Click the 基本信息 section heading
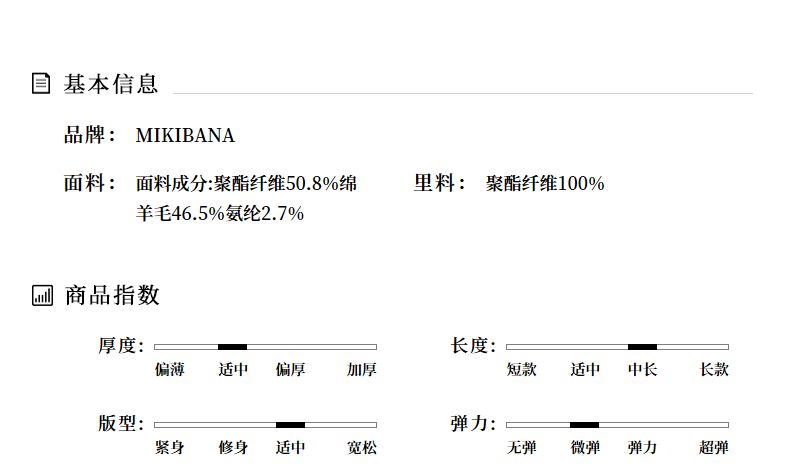Screen dimensions: 790x466 point(111,83)
